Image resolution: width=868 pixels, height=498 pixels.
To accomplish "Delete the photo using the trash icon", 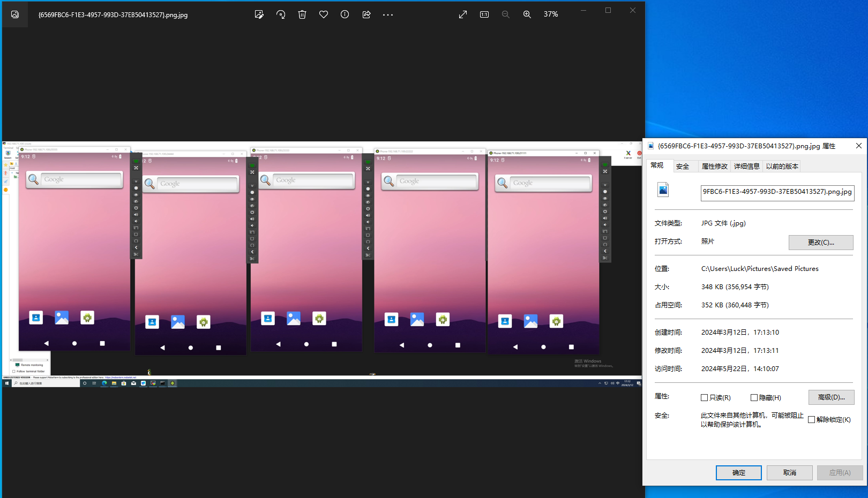I will [302, 14].
